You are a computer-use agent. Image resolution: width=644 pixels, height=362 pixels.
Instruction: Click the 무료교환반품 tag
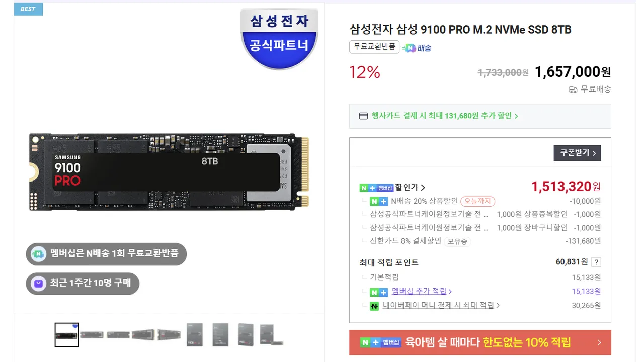tap(374, 47)
